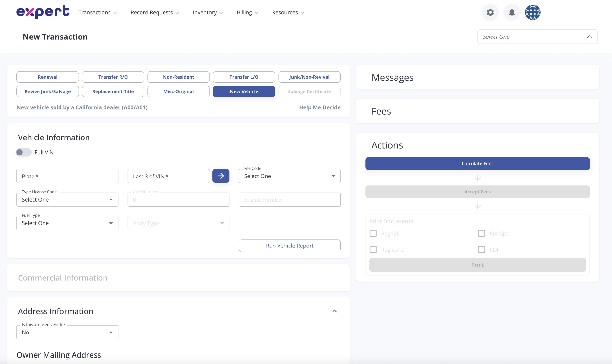
Task: Click the Accept Fees button
Action: pyautogui.click(x=477, y=192)
